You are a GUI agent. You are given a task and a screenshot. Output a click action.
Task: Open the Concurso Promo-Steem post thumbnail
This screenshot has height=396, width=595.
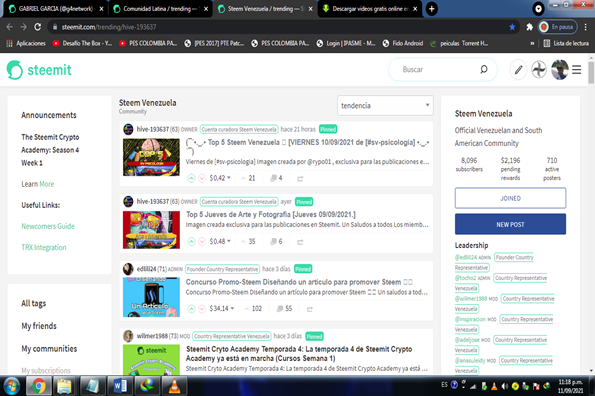pyautogui.click(x=151, y=297)
